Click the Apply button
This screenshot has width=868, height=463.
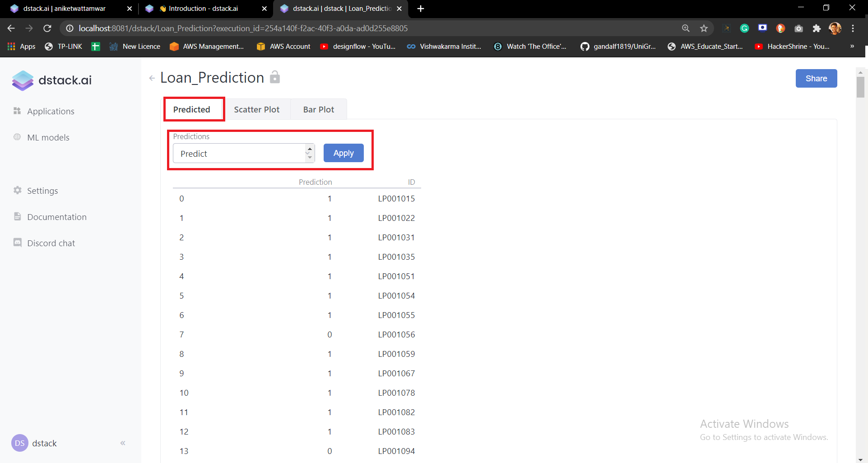tap(343, 153)
